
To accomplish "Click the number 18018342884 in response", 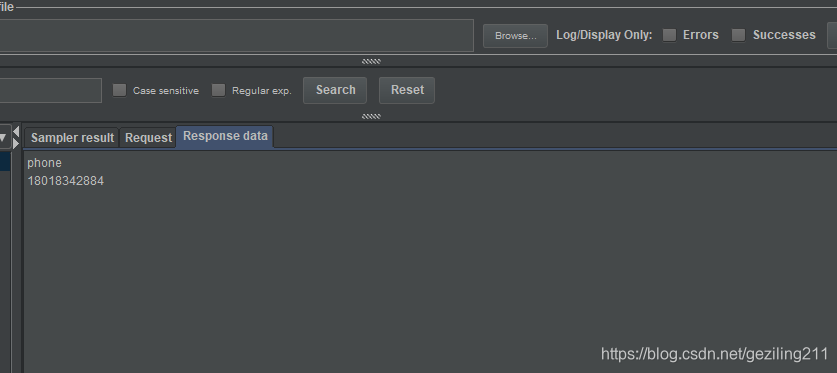I will click(x=65, y=181).
